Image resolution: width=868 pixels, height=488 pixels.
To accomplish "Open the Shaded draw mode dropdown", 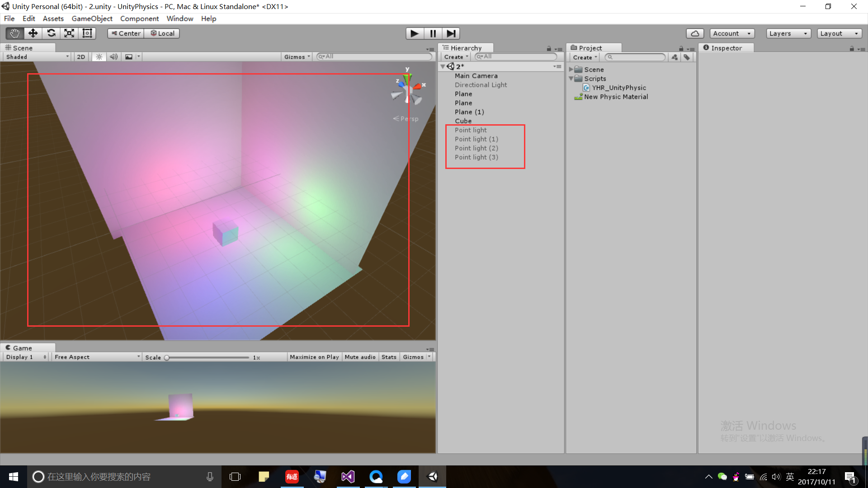I will point(37,57).
